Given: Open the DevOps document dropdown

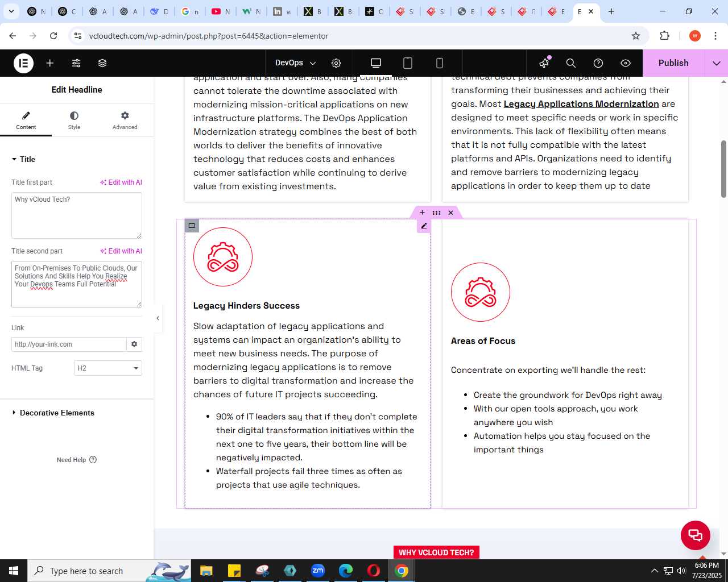Looking at the screenshot, I should (x=295, y=63).
